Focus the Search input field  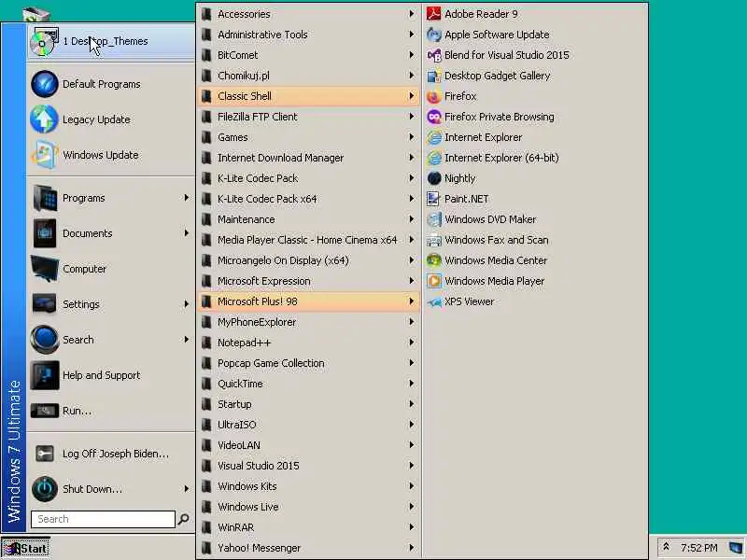click(x=103, y=519)
